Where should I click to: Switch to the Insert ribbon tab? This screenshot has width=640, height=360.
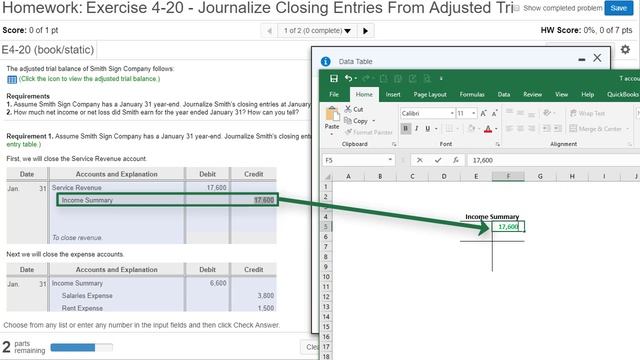point(393,94)
